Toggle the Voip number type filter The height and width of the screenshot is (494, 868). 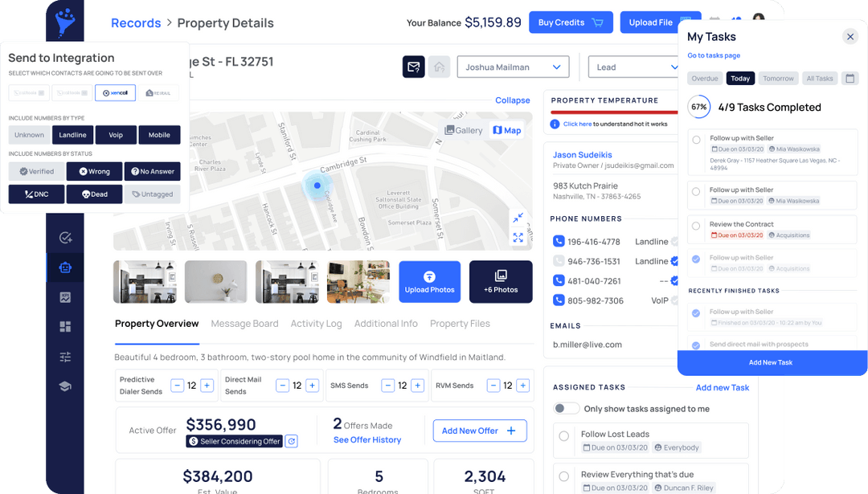116,135
